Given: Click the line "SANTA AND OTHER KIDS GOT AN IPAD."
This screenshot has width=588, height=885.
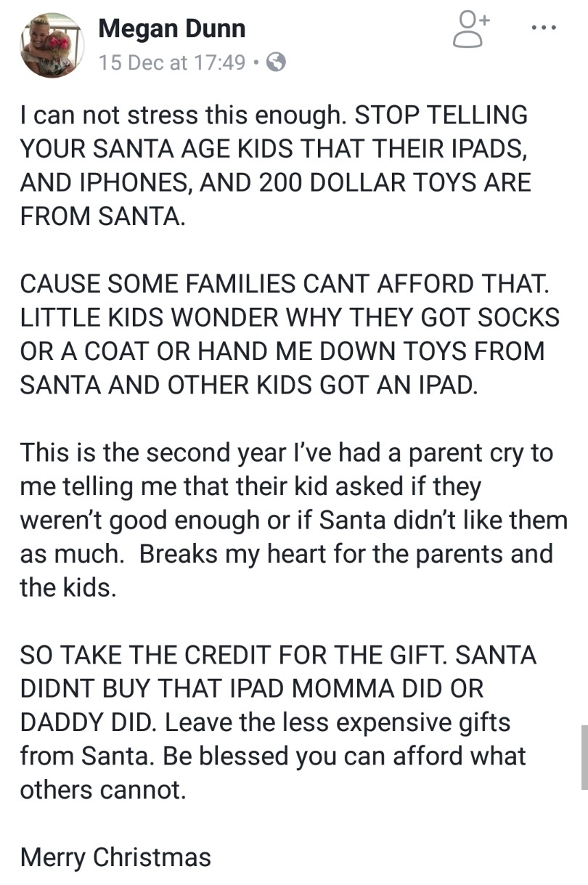Looking at the screenshot, I should [249, 384].
